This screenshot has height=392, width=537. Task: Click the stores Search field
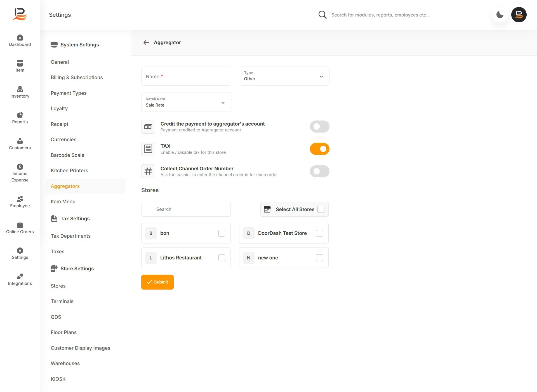(x=186, y=209)
